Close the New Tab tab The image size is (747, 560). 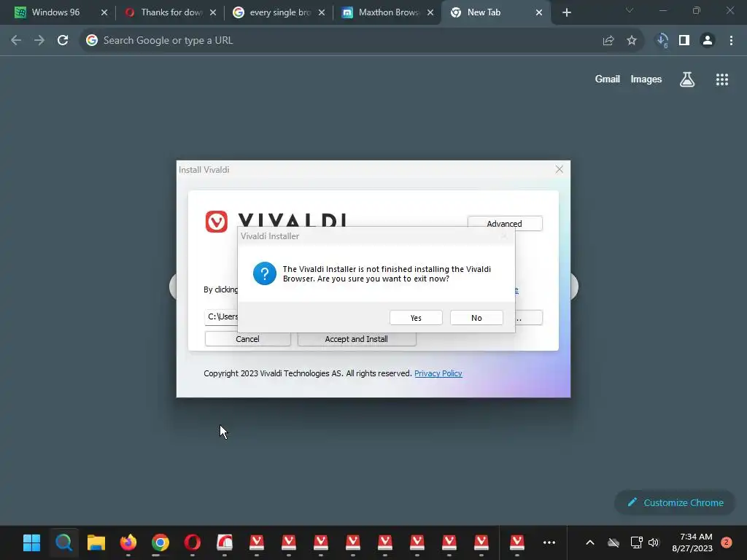click(539, 12)
